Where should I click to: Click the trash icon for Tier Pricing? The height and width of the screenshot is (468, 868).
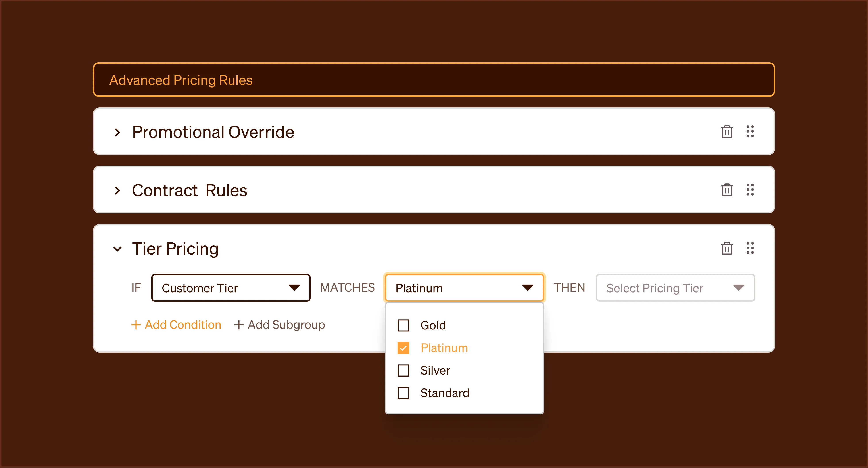726,249
